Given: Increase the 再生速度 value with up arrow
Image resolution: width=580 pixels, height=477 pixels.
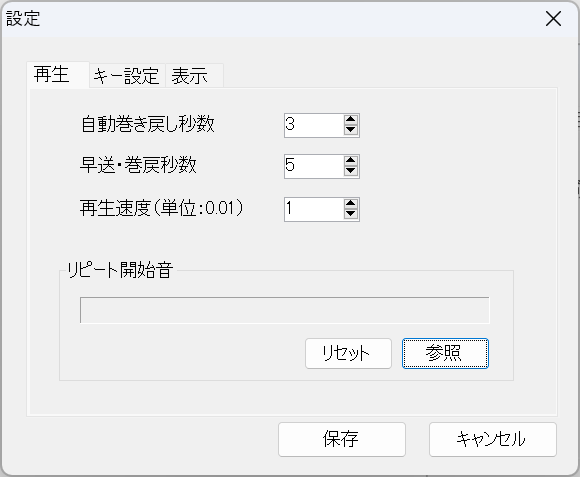Looking at the screenshot, I should 350,204.
